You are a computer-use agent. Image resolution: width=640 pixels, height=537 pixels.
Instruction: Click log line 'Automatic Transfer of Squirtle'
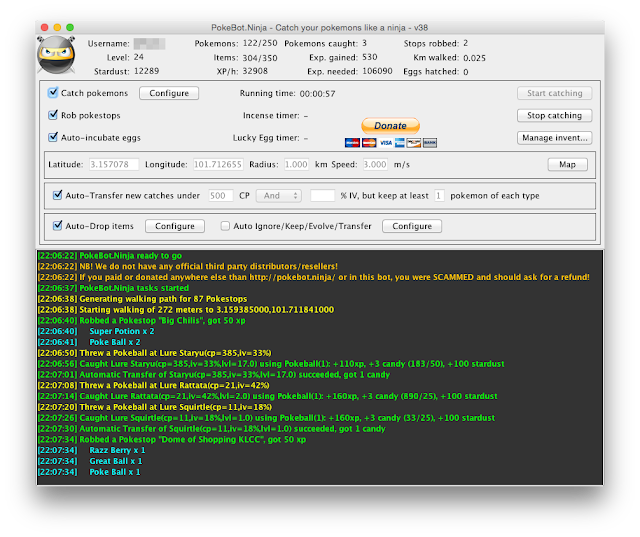[211, 429]
